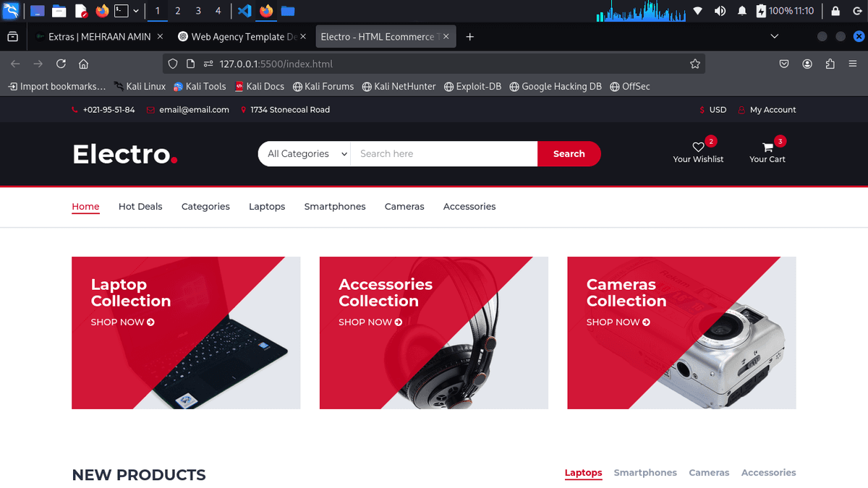Click the Save to Pocket icon
Viewport: 868px width, 488px height.
[784, 64]
